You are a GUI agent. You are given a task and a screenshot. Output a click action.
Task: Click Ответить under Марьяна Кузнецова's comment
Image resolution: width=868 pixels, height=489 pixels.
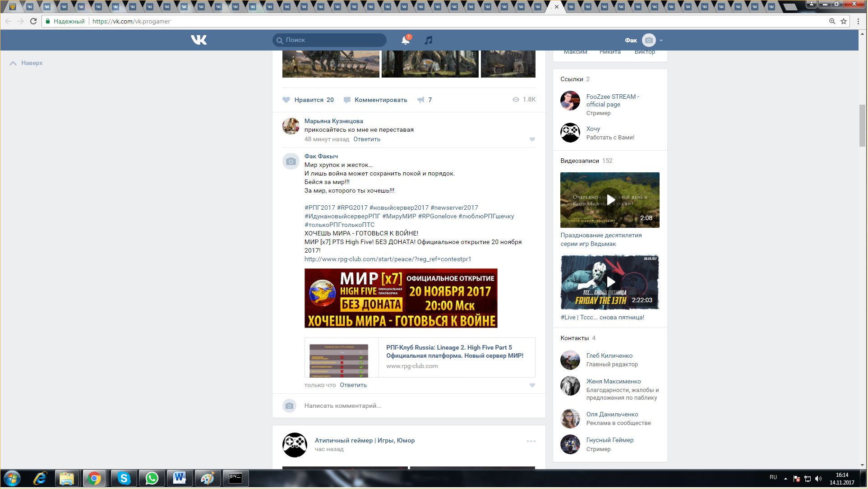(x=366, y=139)
